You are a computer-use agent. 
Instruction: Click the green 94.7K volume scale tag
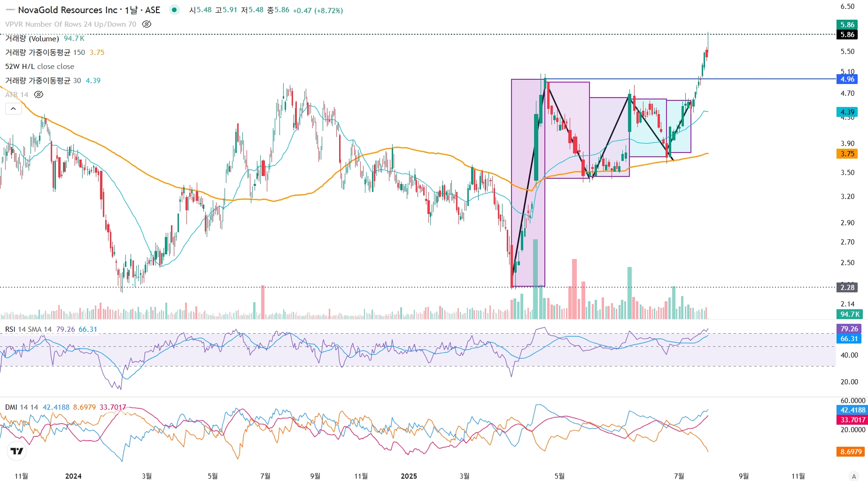click(850, 314)
